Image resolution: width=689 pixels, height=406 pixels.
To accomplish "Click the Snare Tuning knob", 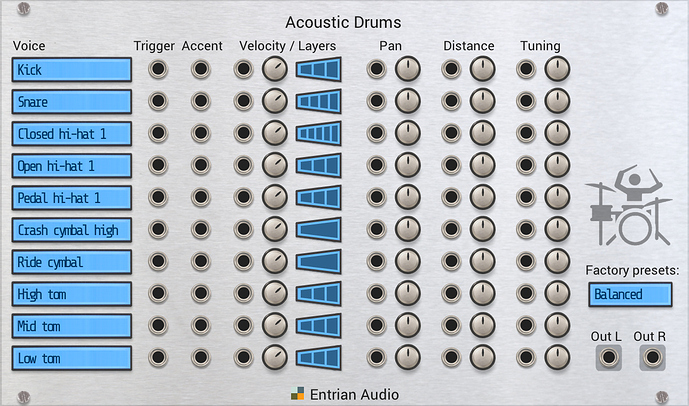I will point(557,101).
